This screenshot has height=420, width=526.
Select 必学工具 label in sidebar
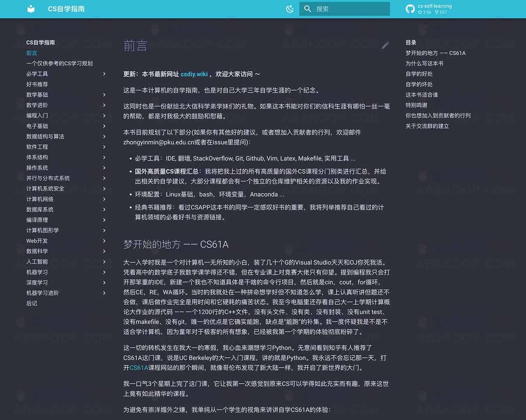click(x=37, y=74)
